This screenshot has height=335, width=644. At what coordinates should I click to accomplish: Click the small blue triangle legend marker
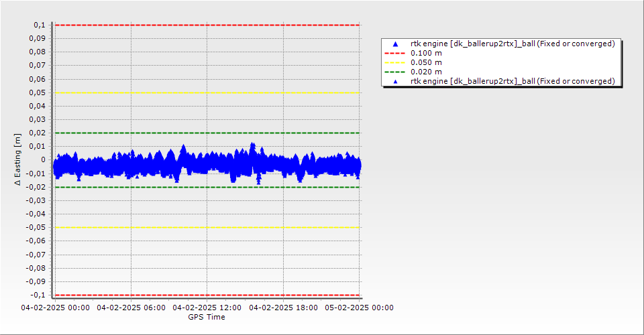[396, 82]
